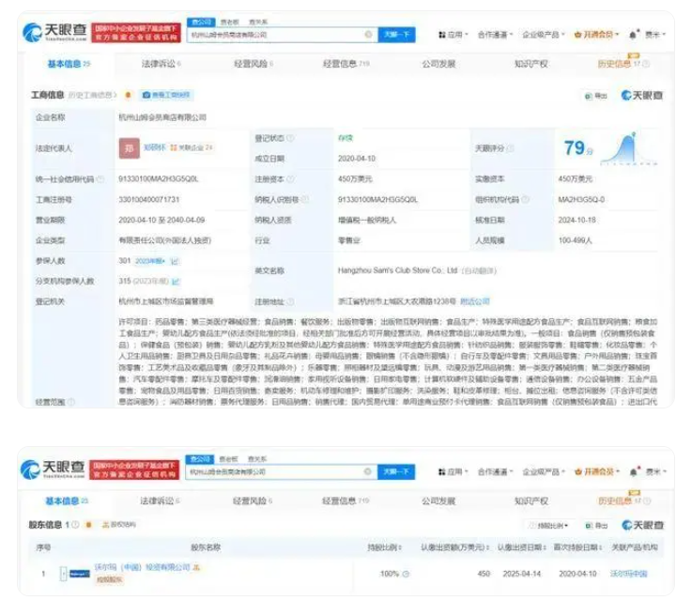Open trend chart icon beside 301 参保人数
Screen dimensions: 691x616
pos(175,261)
